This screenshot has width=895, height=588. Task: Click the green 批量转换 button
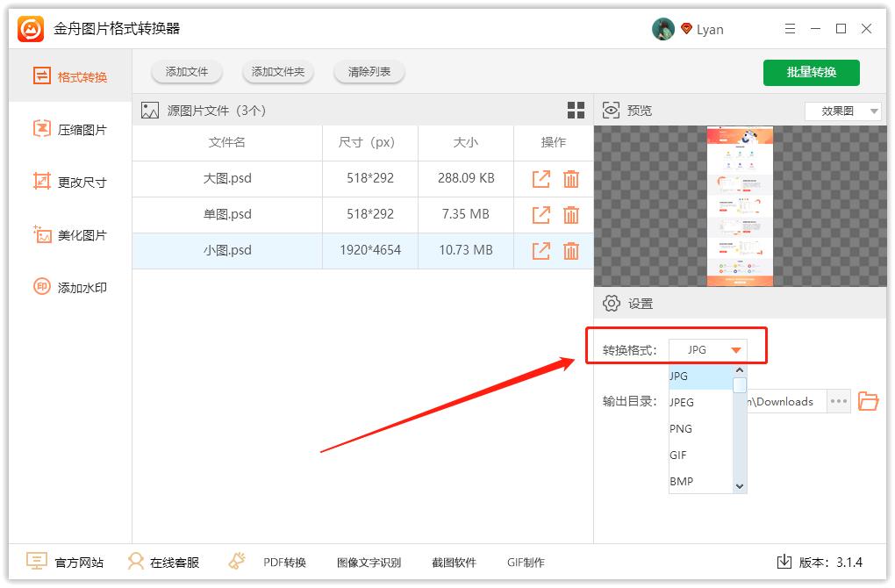(x=811, y=73)
